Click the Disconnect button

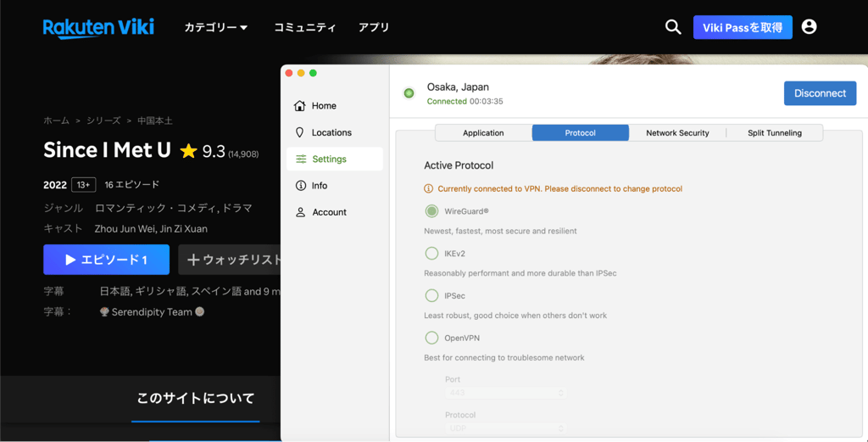[820, 93]
